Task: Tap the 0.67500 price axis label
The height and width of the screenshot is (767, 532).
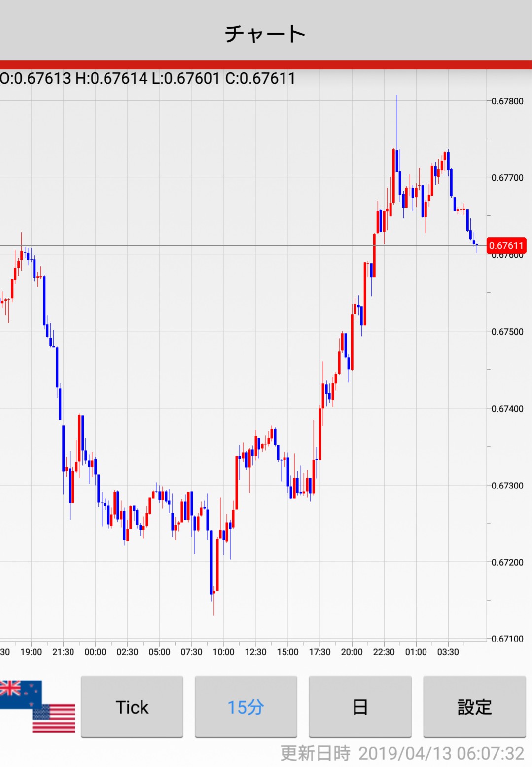Action: (x=507, y=332)
